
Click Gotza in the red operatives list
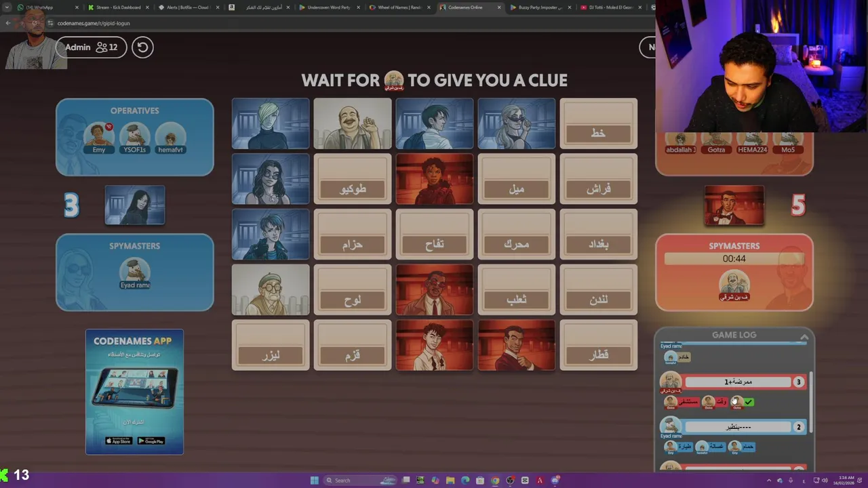pos(716,142)
